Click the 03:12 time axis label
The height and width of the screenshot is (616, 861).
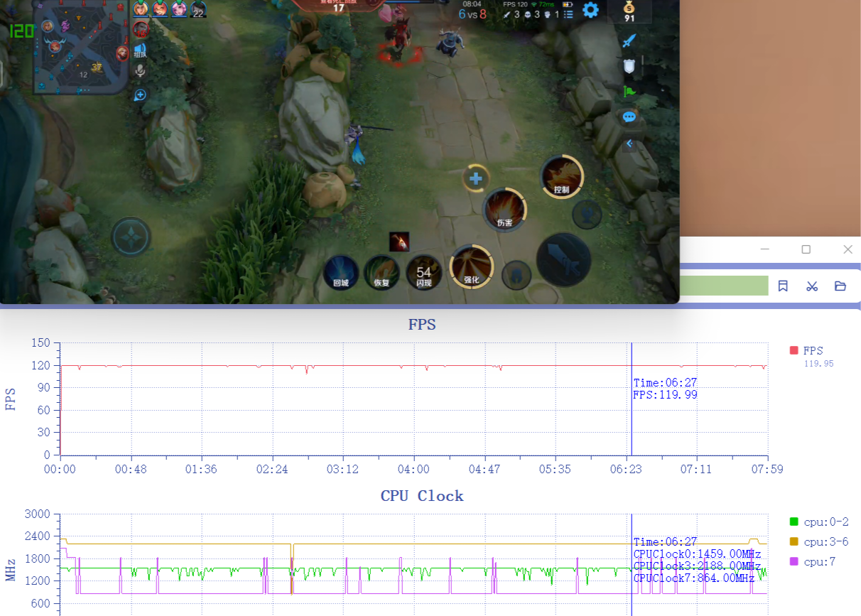pos(342,470)
